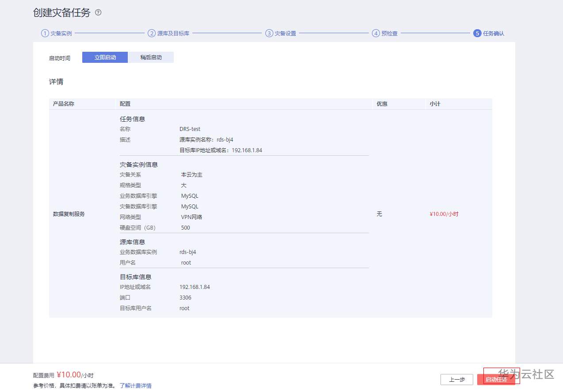Open the 了解计费详情 link
Image resolution: width=563 pixels, height=392 pixels.
(x=135, y=386)
